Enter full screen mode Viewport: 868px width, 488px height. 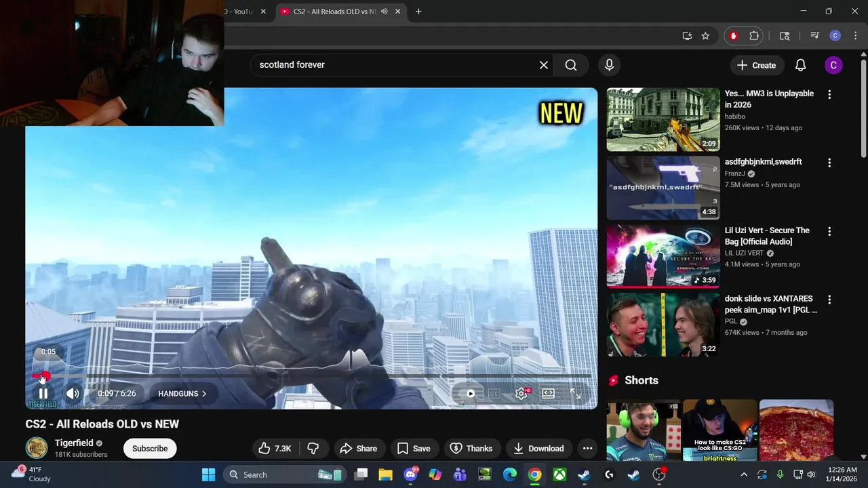575,394
